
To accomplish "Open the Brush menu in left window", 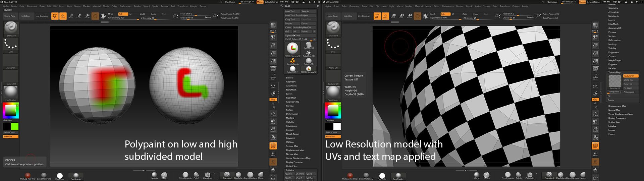I will tap(14, 6).
